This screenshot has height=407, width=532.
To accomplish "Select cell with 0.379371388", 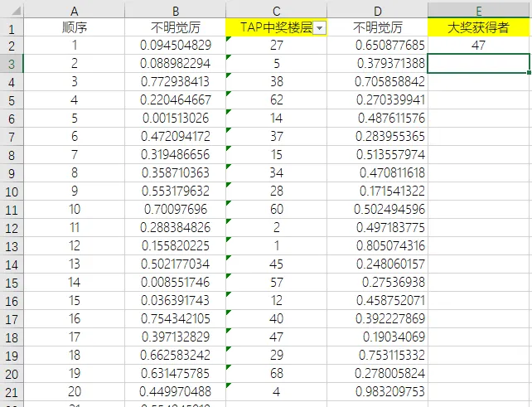I will click(377, 64).
